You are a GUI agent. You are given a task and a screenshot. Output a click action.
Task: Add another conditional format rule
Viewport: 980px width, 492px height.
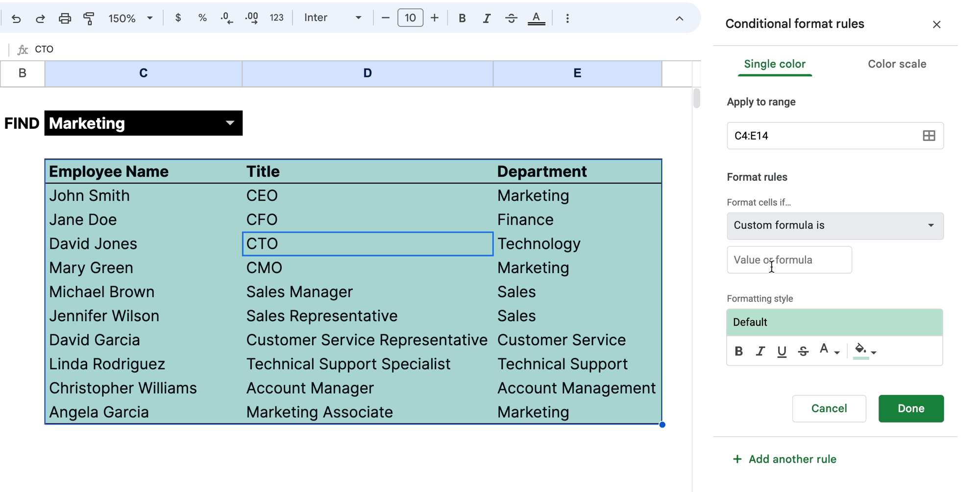click(x=784, y=459)
